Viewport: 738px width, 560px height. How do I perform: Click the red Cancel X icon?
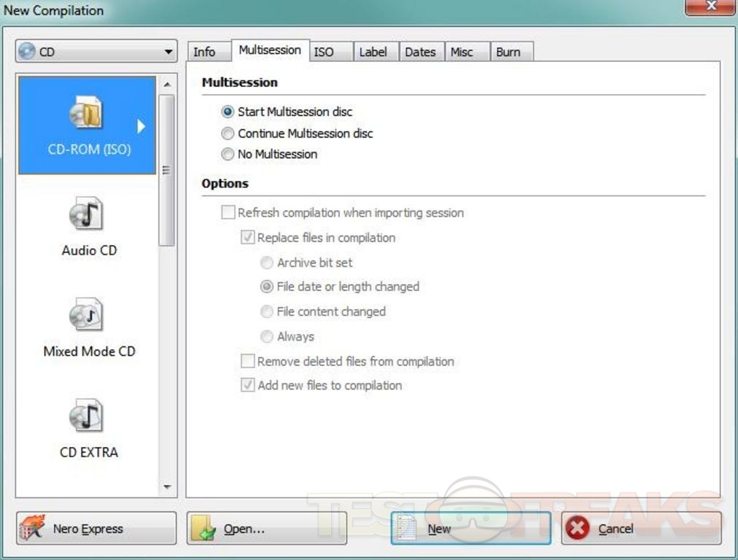click(x=578, y=529)
